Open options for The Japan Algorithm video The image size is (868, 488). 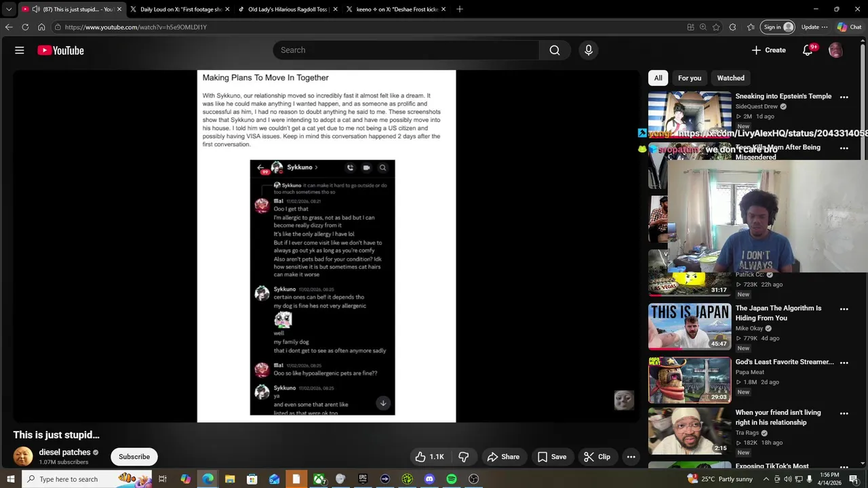[x=844, y=309]
